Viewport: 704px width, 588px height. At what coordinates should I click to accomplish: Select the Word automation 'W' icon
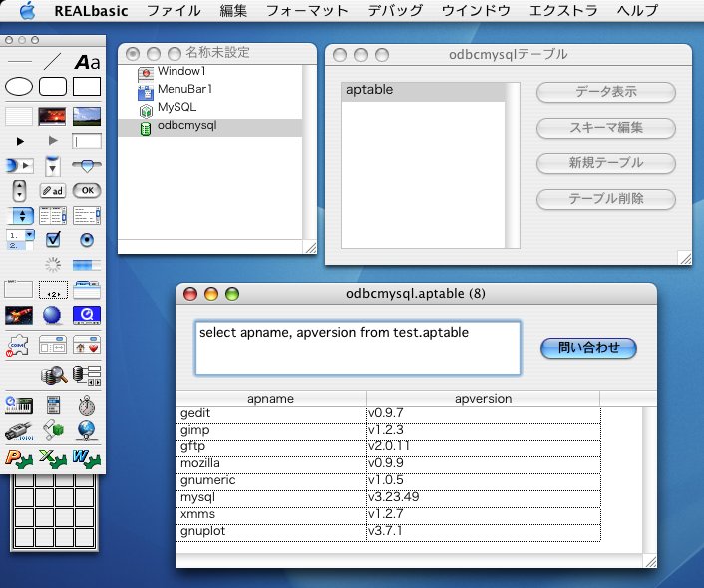click(x=87, y=457)
